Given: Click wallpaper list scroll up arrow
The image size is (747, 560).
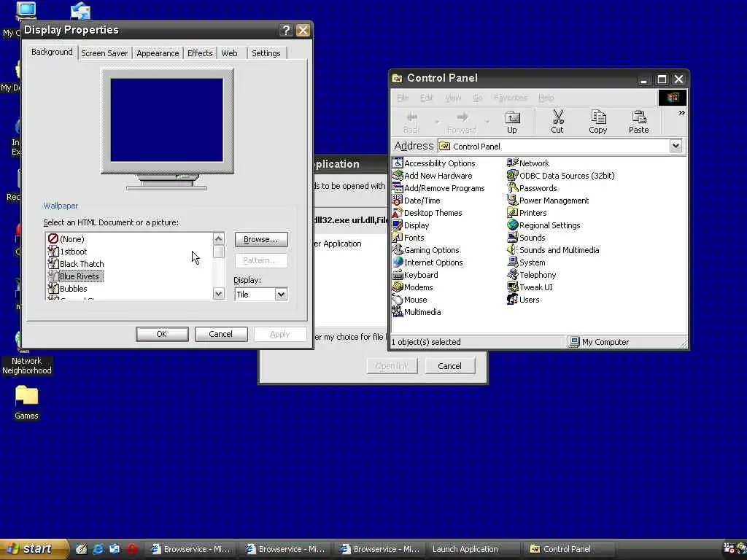Looking at the screenshot, I should pos(219,238).
